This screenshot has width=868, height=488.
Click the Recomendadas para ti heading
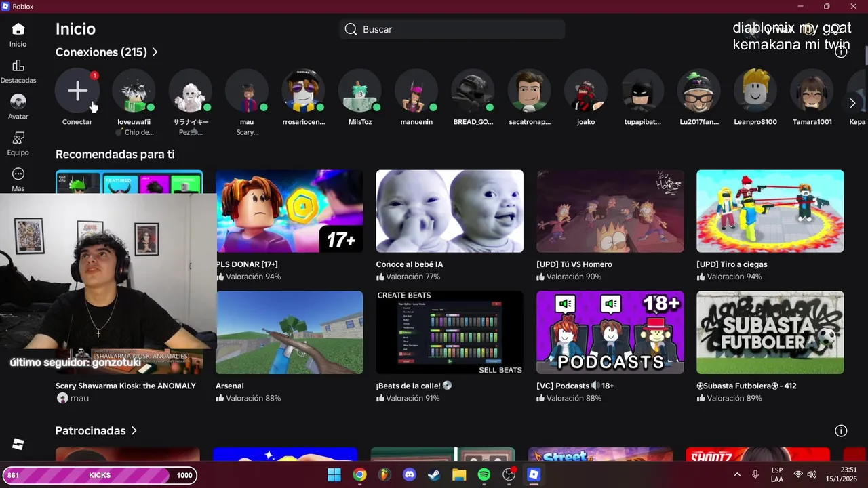tap(115, 155)
